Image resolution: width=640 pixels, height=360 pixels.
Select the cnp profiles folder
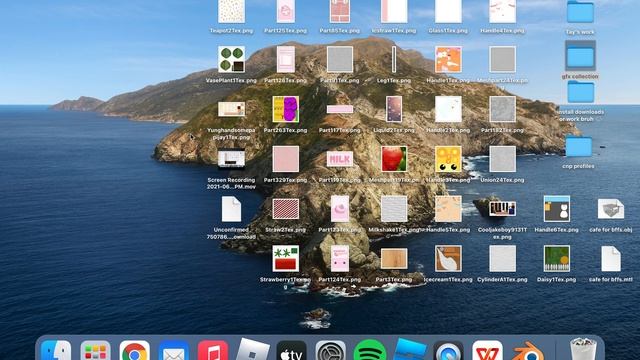[578, 146]
